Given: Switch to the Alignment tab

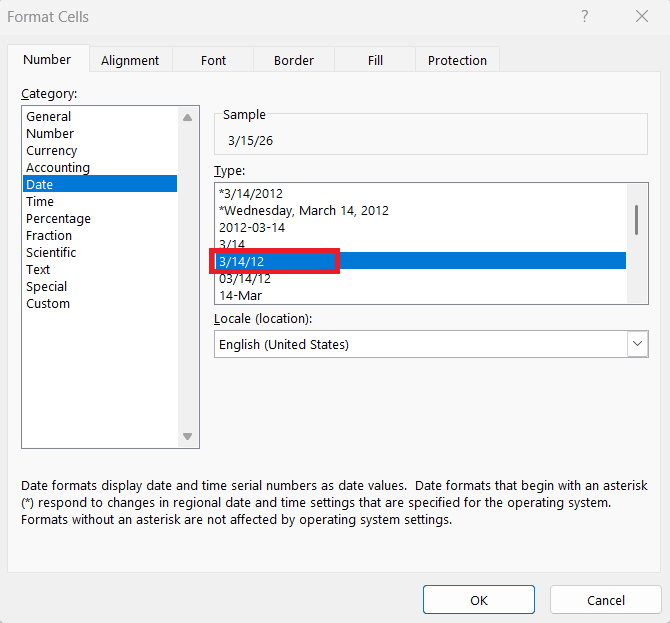Looking at the screenshot, I should [130, 60].
